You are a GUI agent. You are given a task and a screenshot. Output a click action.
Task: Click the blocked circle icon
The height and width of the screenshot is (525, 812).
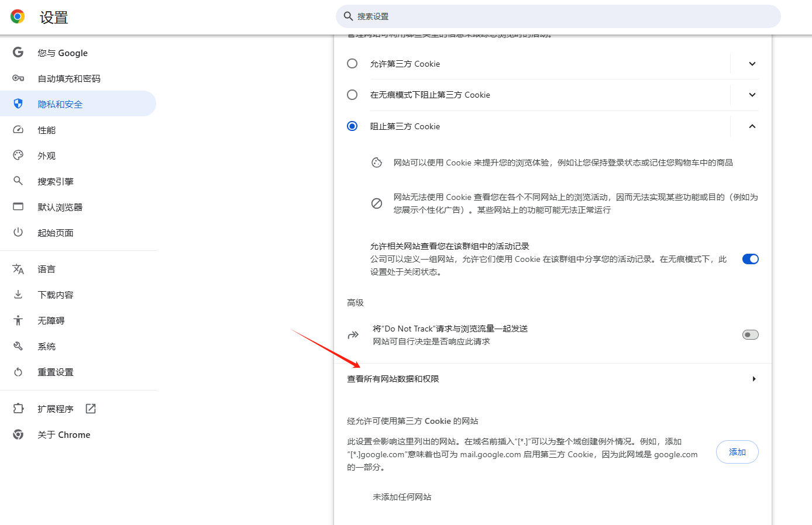pos(377,203)
